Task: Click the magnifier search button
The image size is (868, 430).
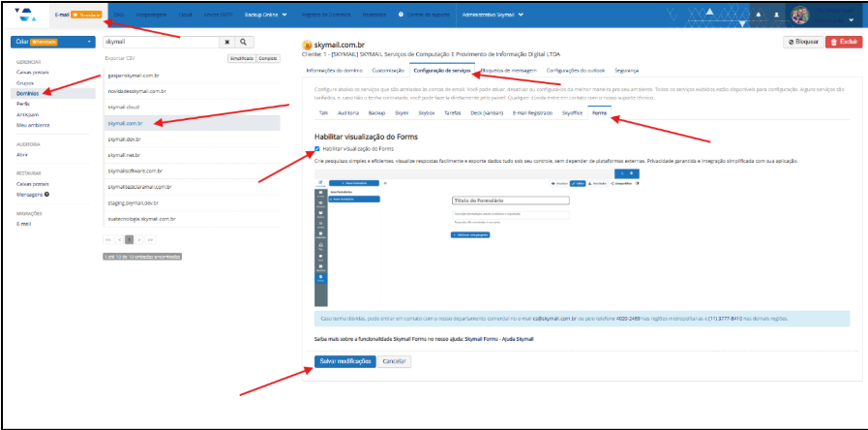Action: pyautogui.click(x=245, y=43)
